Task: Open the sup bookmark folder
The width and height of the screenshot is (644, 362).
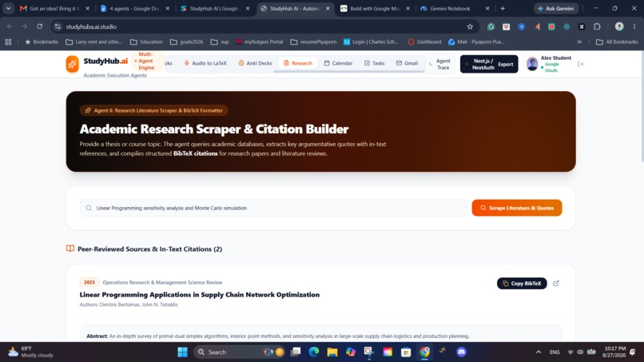Action: click(220, 42)
